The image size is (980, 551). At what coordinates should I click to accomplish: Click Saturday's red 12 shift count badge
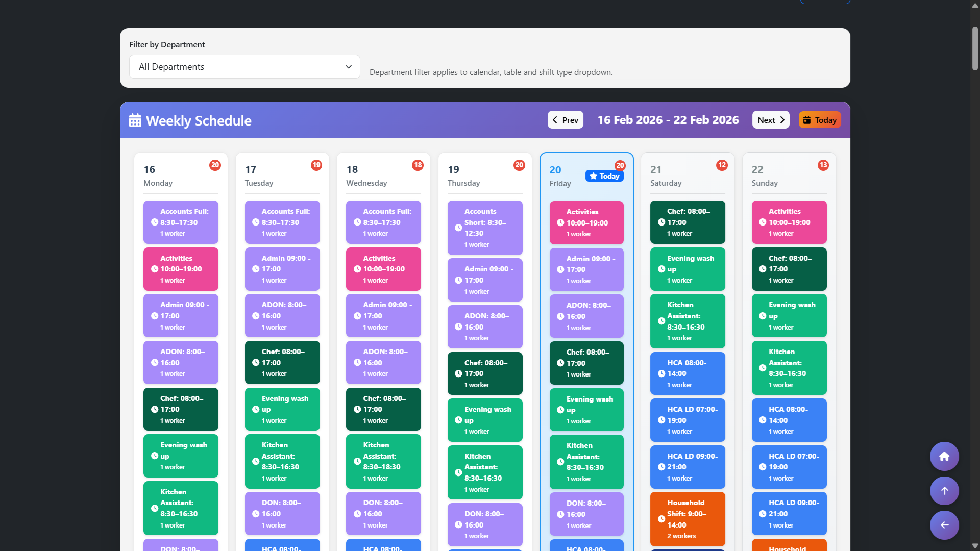pyautogui.click(x=722, y=165)
